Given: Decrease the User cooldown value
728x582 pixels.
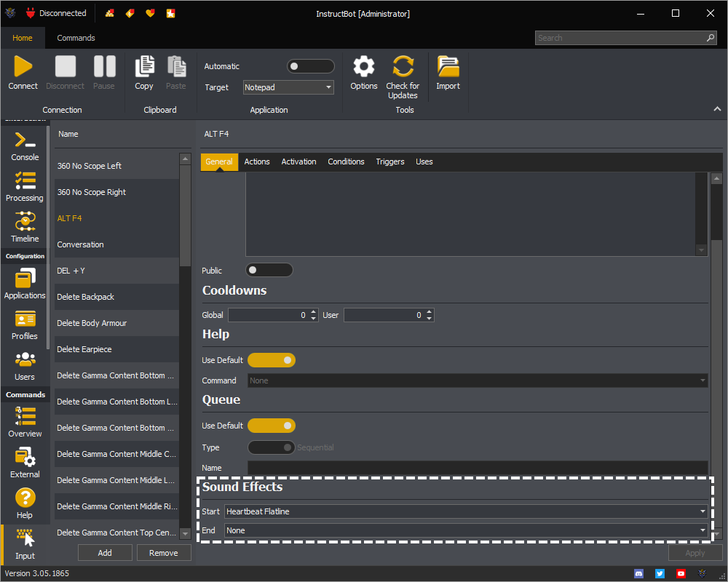Looking at the screenshot, I should pos(429,319).
